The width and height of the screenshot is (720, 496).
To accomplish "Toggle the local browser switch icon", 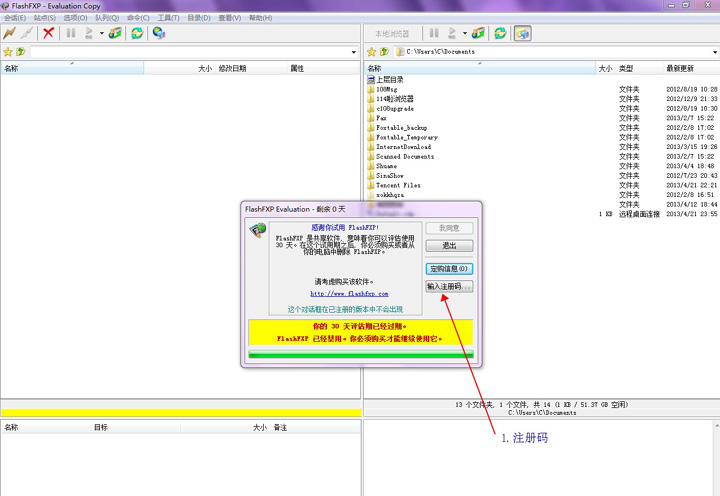I will tap(523, 33).
